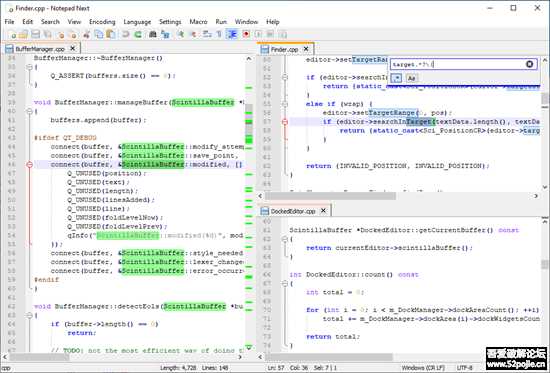Click the Save file toolbar icon
This screenshot has height=373, width=550.
click(35, 34)
